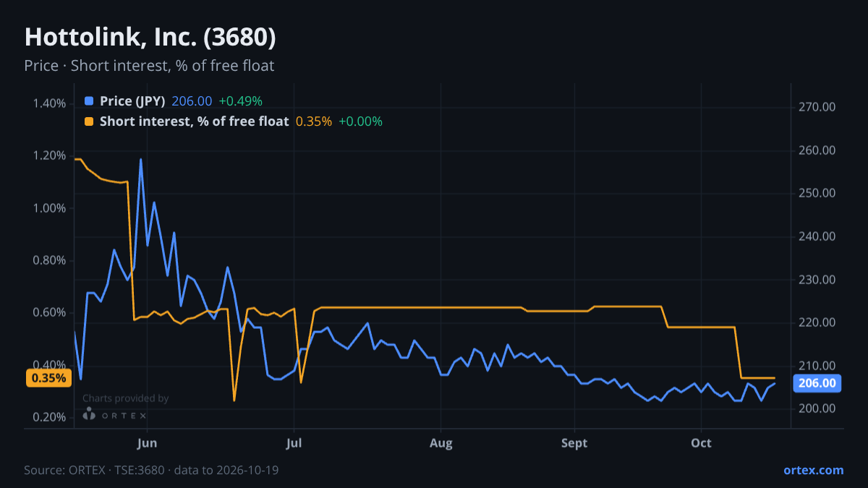Viewport: 868px width, 488px height.
Task: Click the blue 206.00 price axis badge
Action: (818, 383)
